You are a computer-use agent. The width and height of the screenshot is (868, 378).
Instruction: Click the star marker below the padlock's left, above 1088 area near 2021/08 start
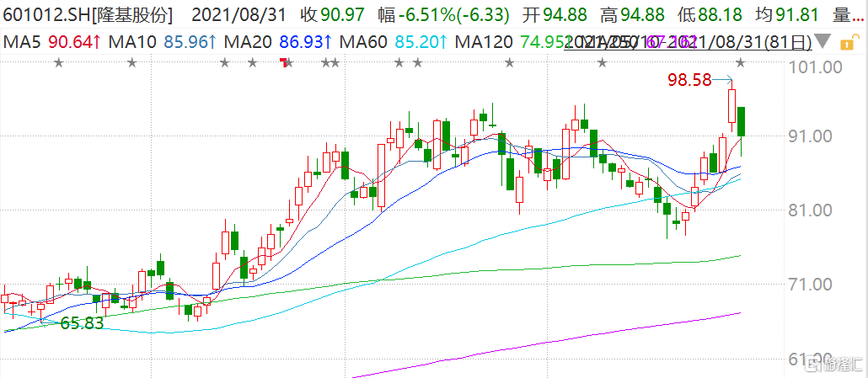[x=603, y=63]
